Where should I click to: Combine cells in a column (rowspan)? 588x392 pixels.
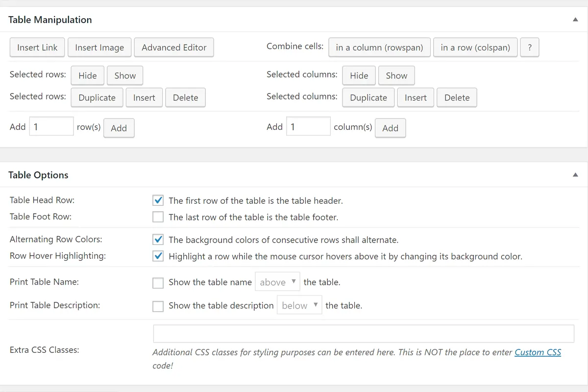click(x=379, y=48)
